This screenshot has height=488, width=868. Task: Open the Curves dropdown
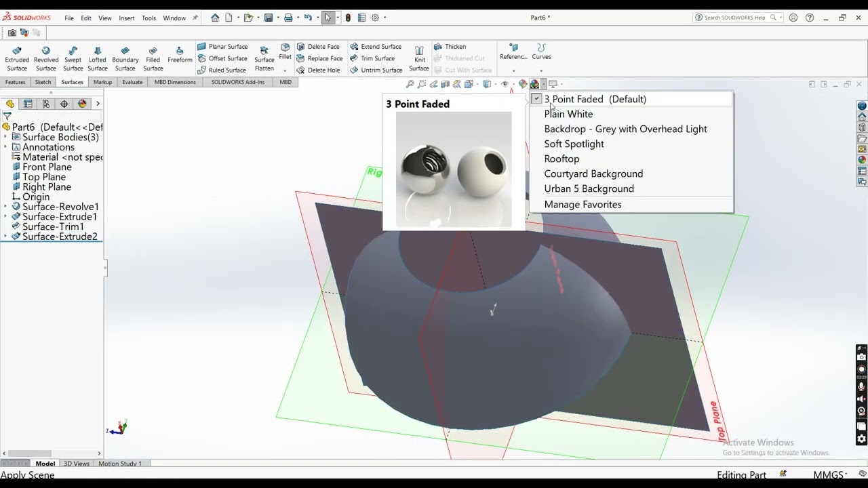(x=541, y=70)
